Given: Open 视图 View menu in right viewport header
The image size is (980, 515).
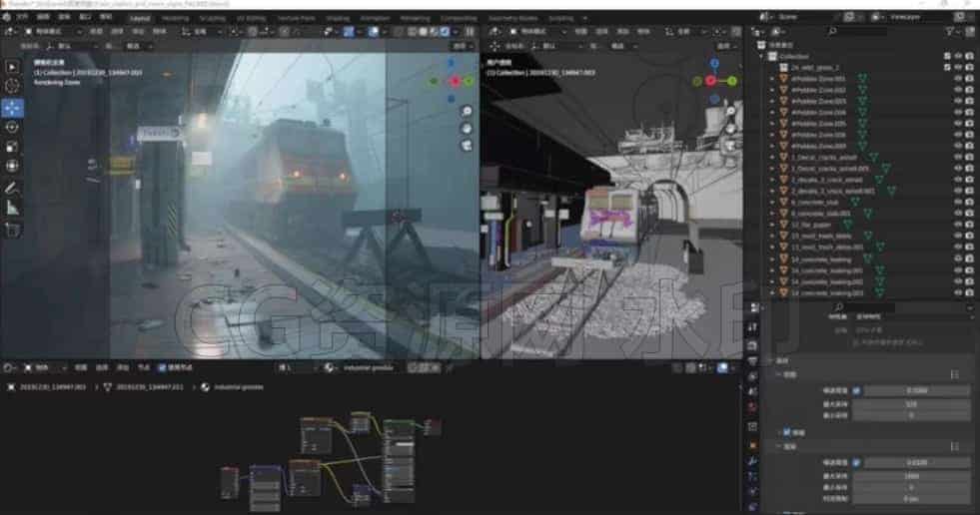Looking at the screenshot, I should coord(580,31).
